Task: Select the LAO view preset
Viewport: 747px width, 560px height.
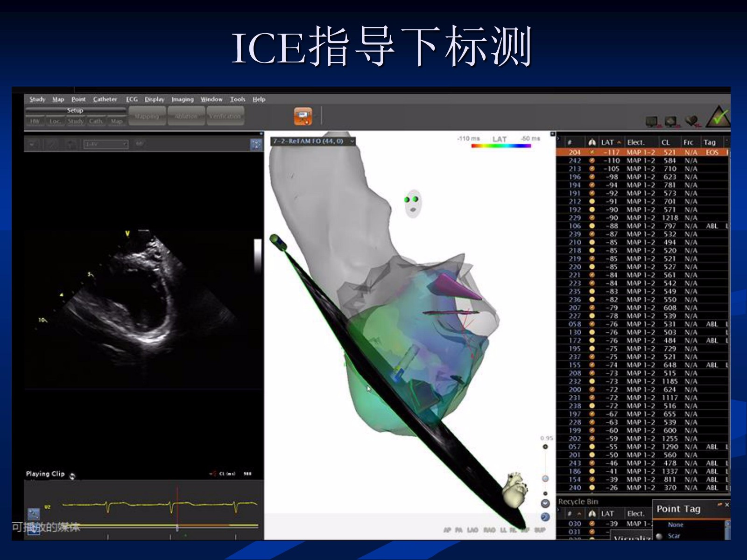Action: (x=473, y=530)
